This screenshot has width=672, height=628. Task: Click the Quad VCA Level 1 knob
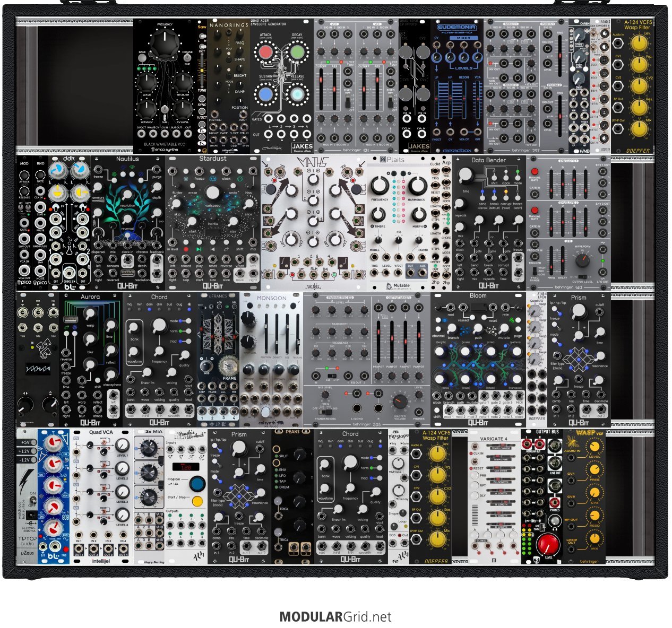[123, 445]
